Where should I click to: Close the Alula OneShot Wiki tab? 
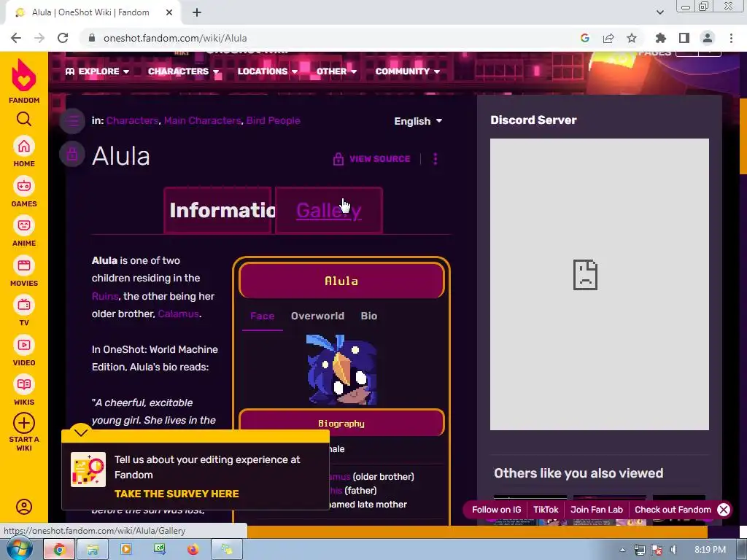169,13
